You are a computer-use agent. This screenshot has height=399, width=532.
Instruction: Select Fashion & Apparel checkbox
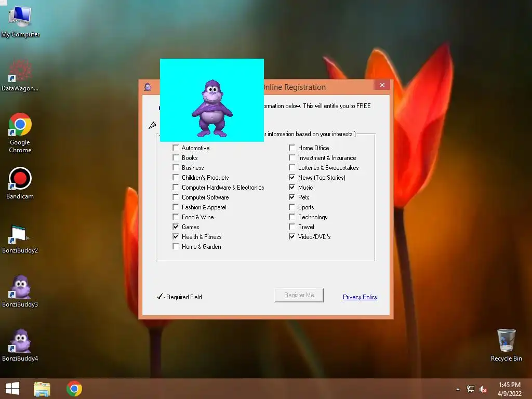(x=176, y=207)
